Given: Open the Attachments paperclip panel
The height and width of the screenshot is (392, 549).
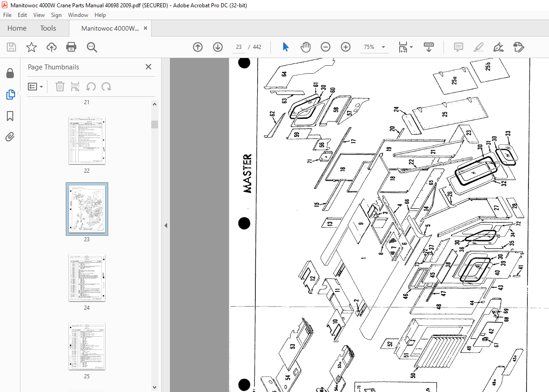Looking at the screenshot, I should pos(10,137).
